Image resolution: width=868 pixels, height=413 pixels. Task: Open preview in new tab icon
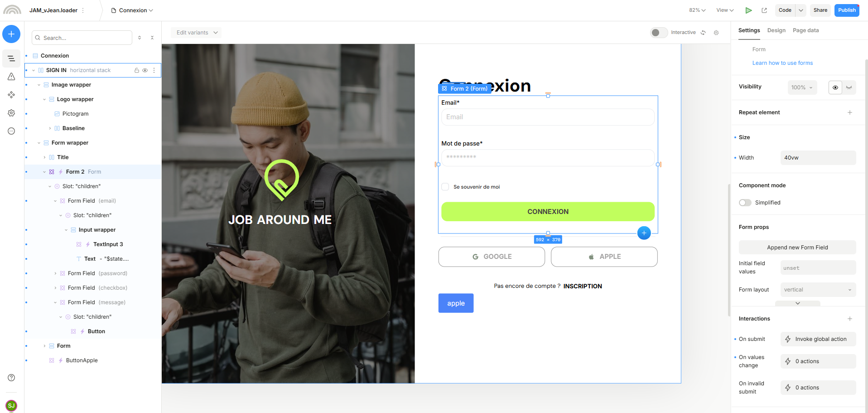coord(764,10)
